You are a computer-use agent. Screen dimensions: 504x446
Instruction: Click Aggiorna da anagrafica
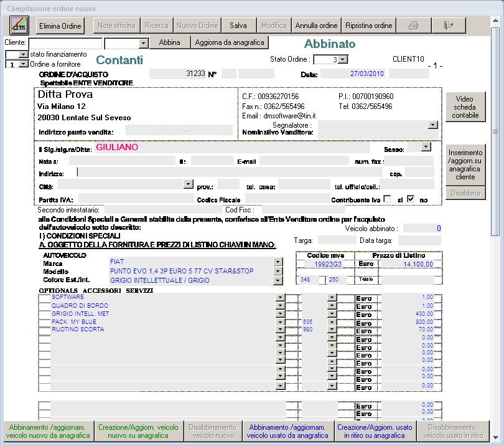[x=230, y=42]
